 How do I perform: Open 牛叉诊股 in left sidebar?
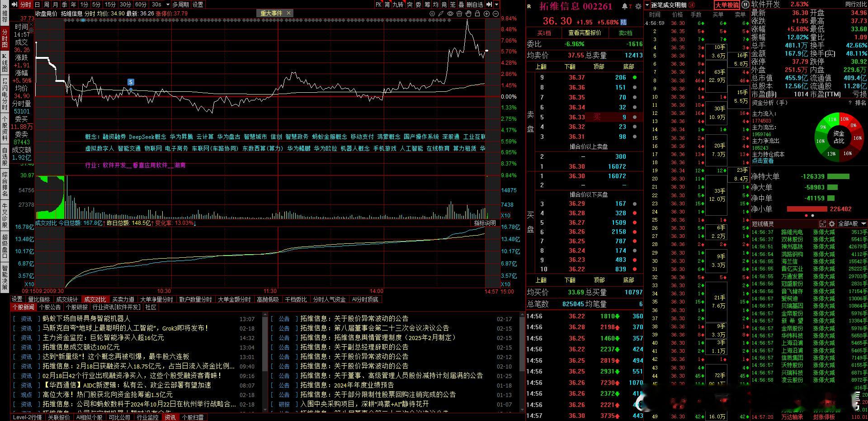[x=5, y=216]
